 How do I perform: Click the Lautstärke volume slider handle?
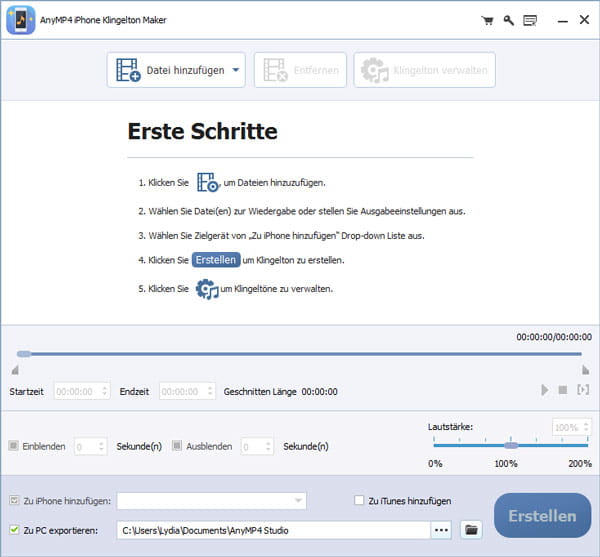click(x=511, y=445)
